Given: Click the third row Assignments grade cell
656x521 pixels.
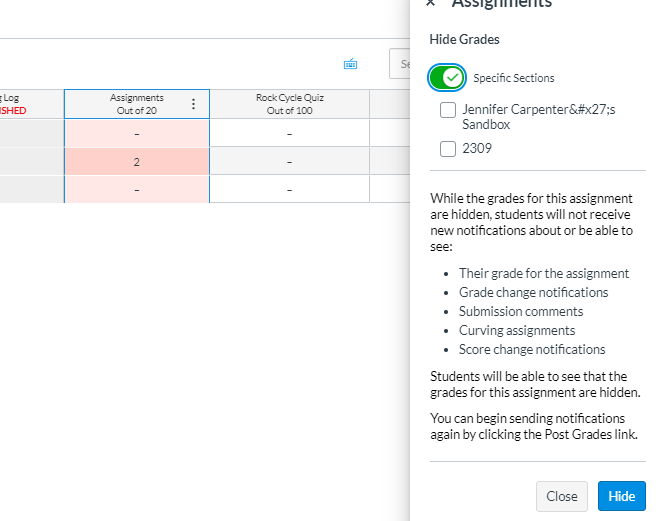Looking at the screenshot, I should pos(137,189).
